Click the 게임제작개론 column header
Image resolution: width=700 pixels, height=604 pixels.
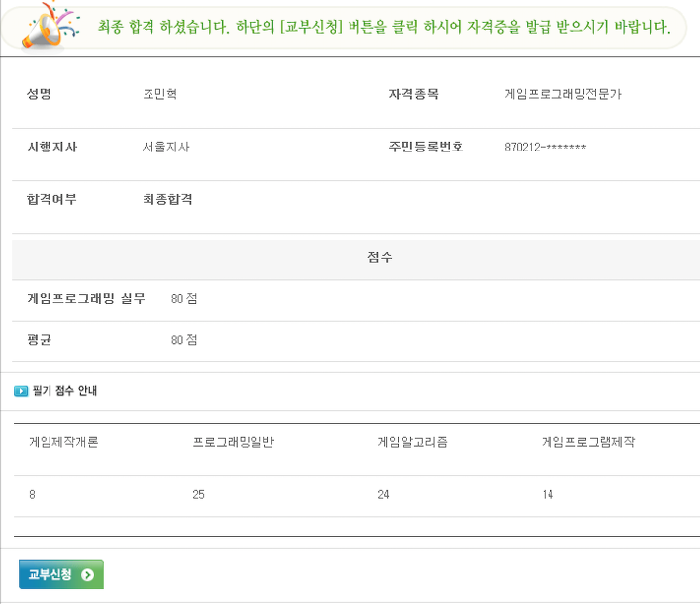tap(63, 442)
